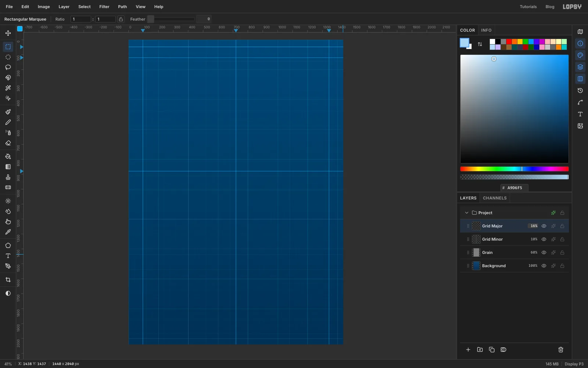Select the Clone Stamp tool
This screenshot has height=368, width=588.
(8, 177)
